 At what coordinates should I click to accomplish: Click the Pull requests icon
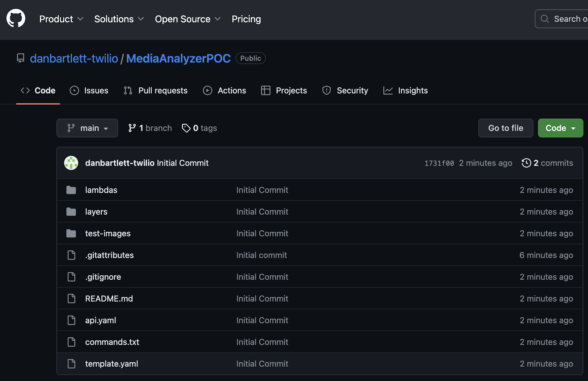(x=128, y=90)
